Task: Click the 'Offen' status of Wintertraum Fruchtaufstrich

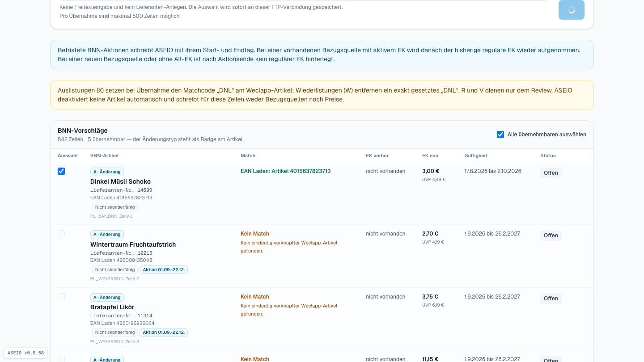Action: click(x=551, y=236)
